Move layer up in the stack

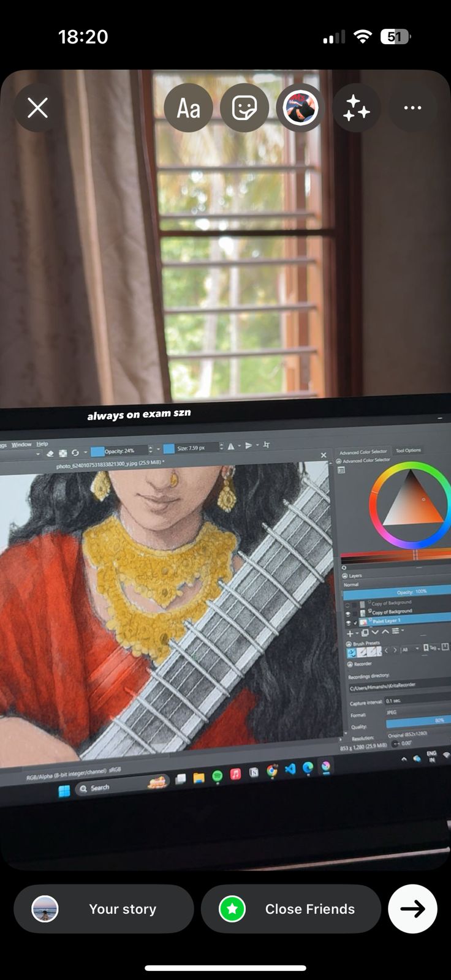coord(385,631)
